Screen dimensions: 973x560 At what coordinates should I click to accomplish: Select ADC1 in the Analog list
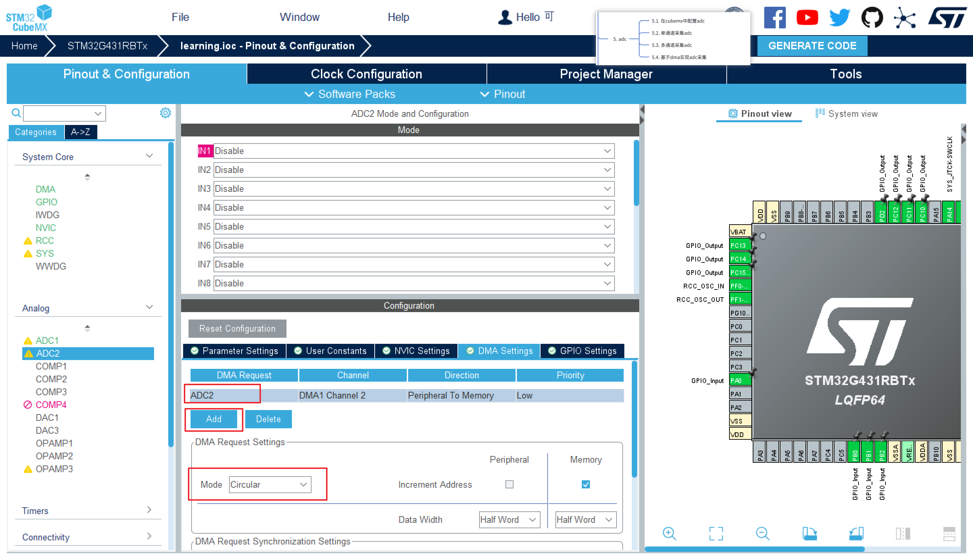click(47, 340)
